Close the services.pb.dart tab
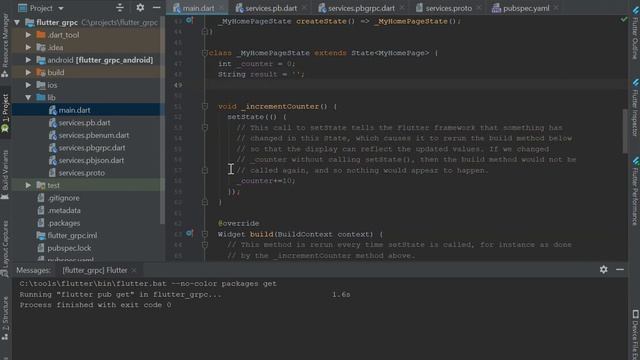Screen dimensions: 640x360 click(304, 8)
